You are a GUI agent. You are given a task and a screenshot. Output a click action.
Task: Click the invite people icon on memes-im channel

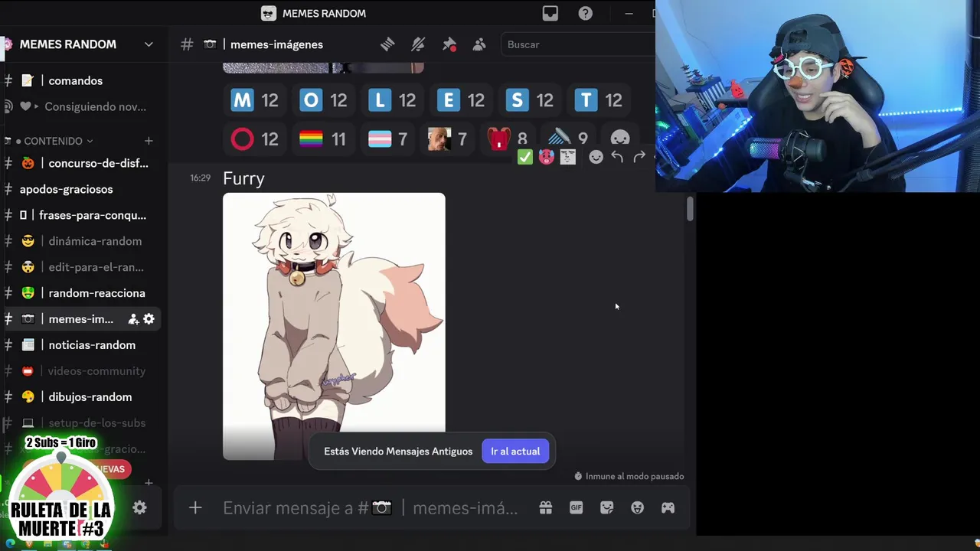133,319
